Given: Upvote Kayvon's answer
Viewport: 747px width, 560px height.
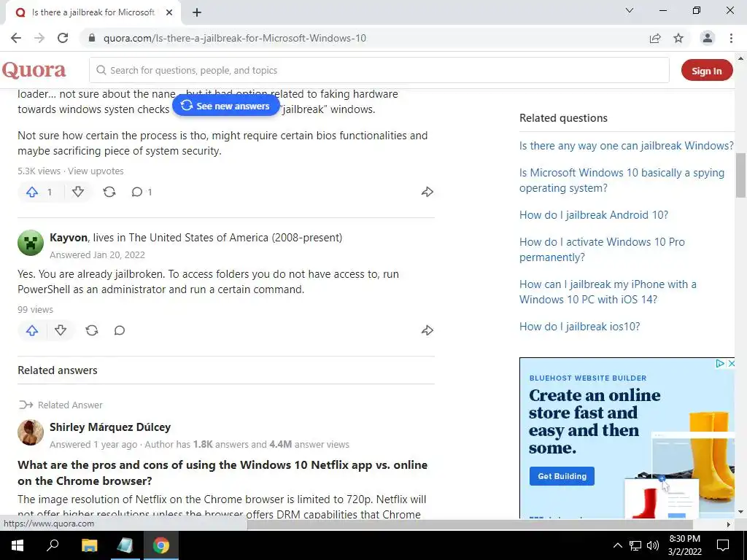Looking at the screenshot, I should point(32,330).
